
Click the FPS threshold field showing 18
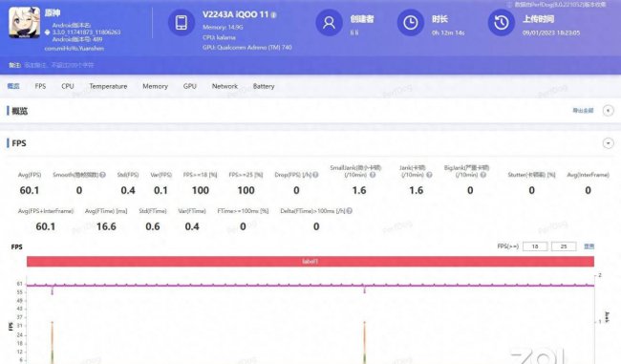[535, 246]
